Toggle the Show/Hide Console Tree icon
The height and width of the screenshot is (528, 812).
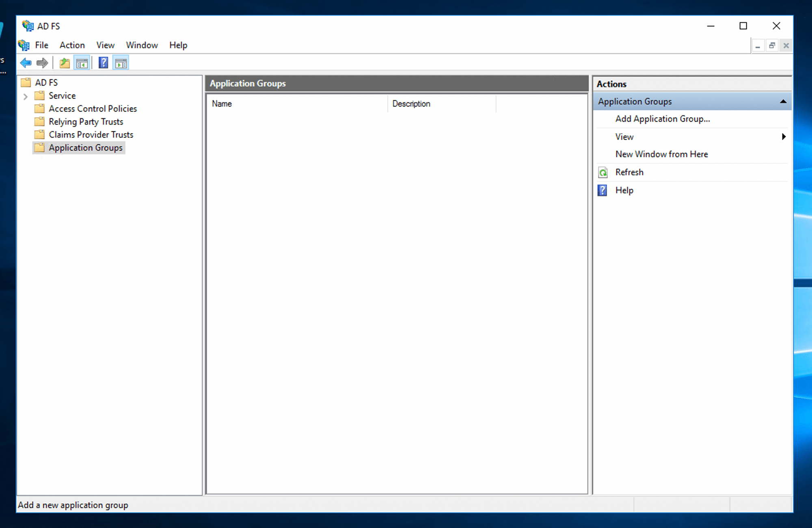point(82,63)
